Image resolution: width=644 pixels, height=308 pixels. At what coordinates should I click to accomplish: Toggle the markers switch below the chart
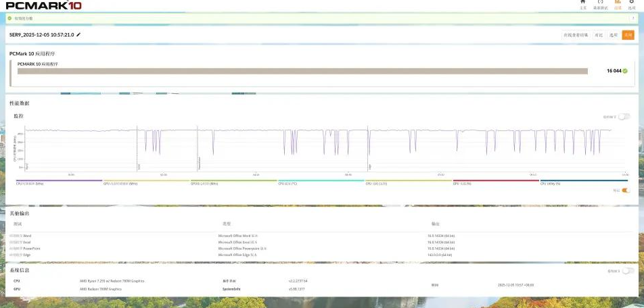[625, 190]
